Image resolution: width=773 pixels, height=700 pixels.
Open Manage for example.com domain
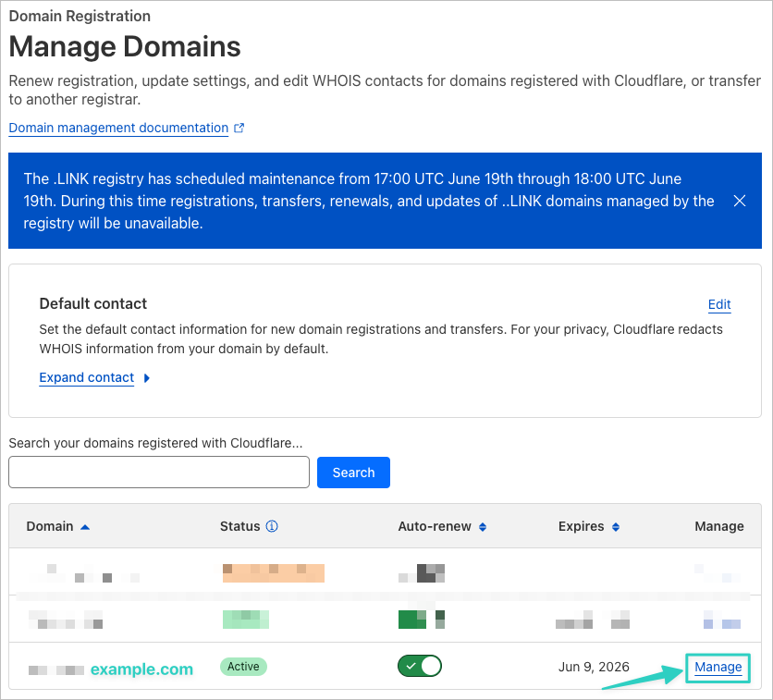pos(718,667)
